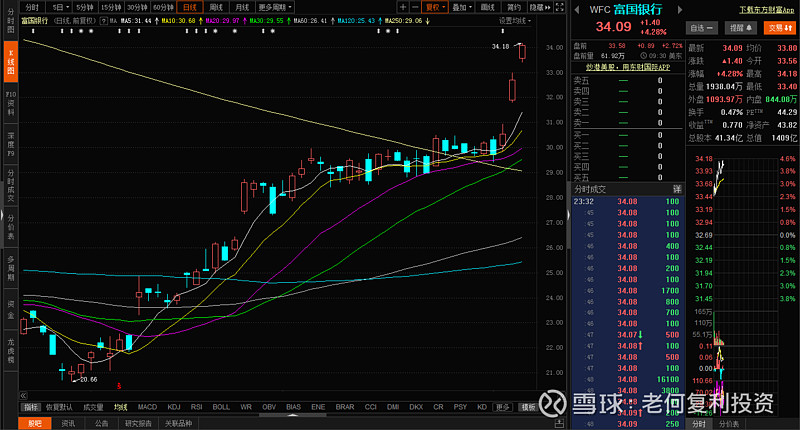The width and height of the screenshot is (800, 430).
Task: Open 分价表 in left sidebar
Action: click(x=11, y=227)
